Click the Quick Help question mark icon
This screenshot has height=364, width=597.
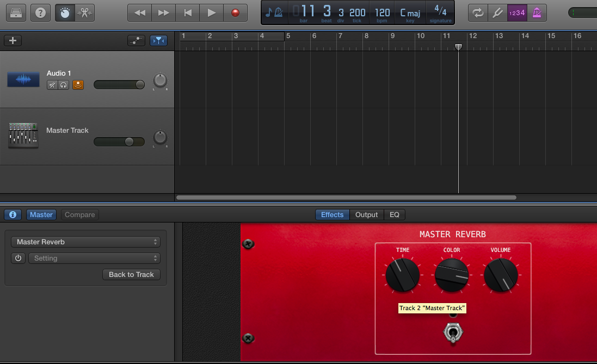click(40, 12)
